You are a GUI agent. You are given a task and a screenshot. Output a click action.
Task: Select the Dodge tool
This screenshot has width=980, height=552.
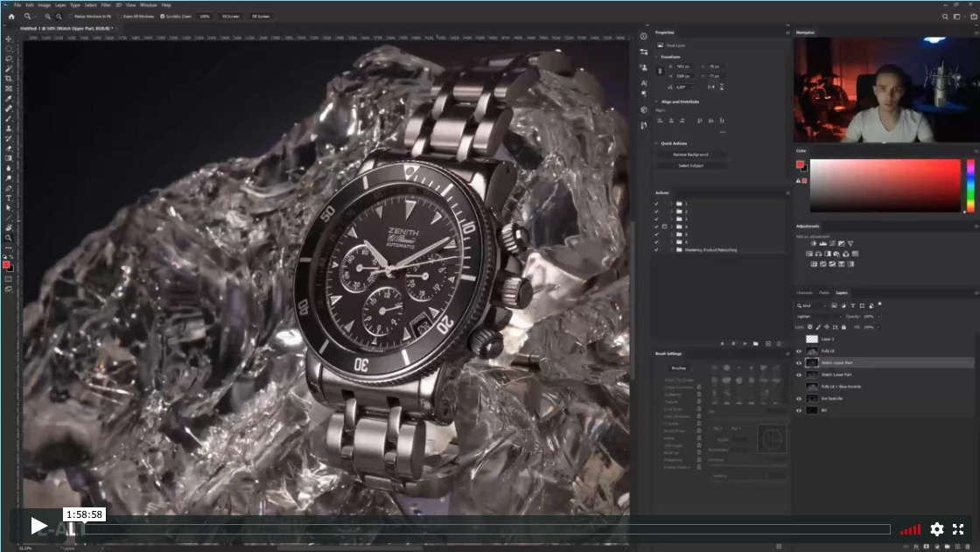pyautogui.click(x=9, y=178)
